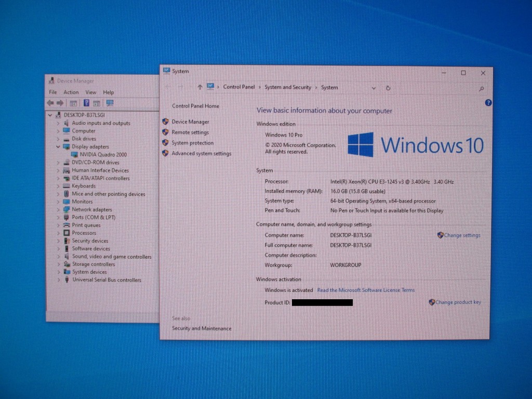
Task: Expand Ports (COM & LPT)
Action: (58, 217)
